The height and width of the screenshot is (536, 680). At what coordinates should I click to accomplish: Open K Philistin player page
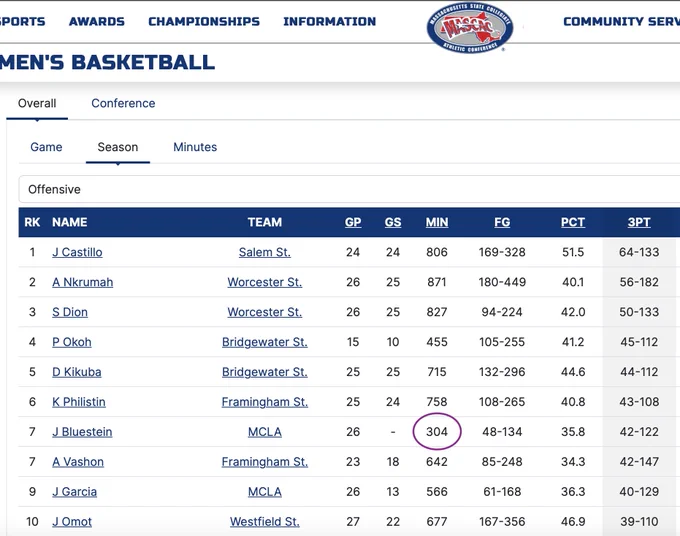click(x=78, y=402)
